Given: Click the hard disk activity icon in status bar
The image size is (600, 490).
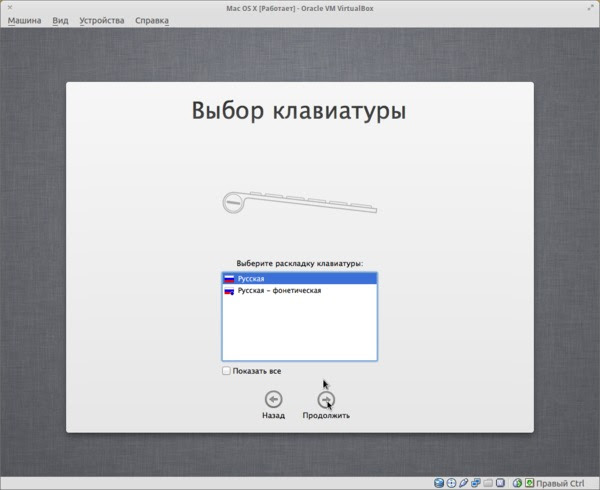Looking at the screenshot, I should 439,483.
